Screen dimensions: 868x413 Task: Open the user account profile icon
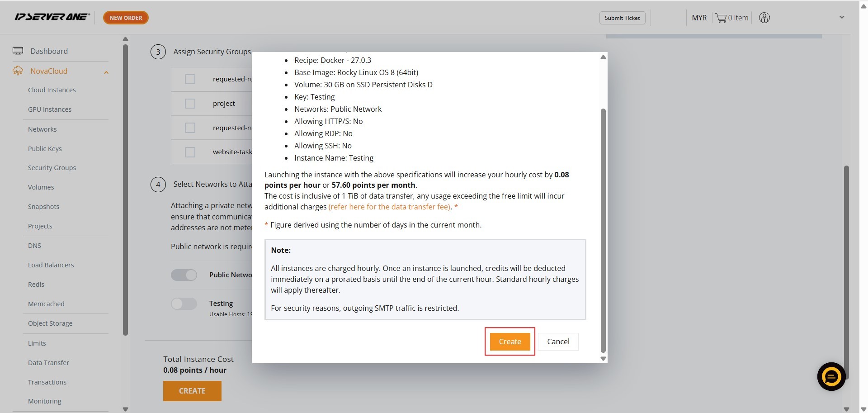(x=764, y=18)
